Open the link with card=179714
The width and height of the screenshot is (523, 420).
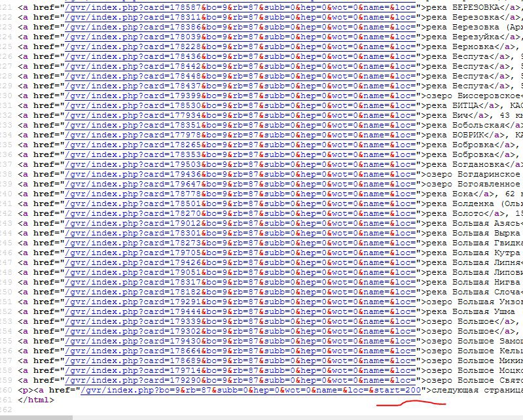(240, 371)
